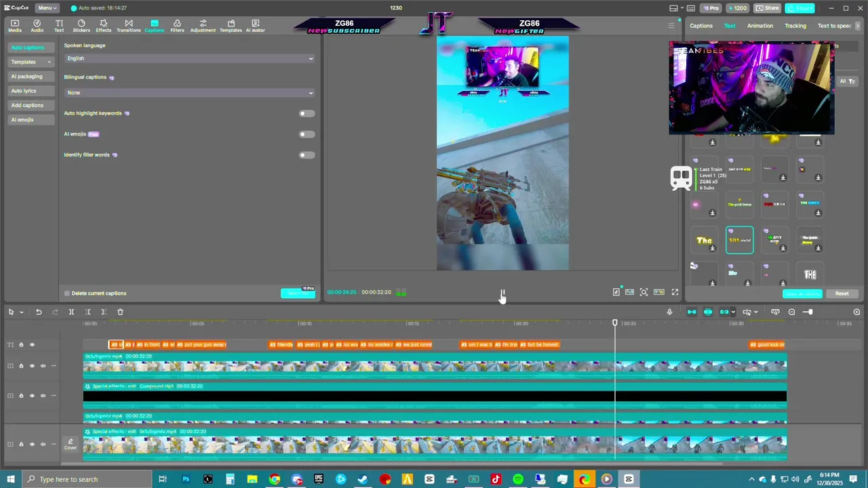Viewport: 868px width, 488px height.
Task: Redo the last timeline action
Action: point(55,312)
